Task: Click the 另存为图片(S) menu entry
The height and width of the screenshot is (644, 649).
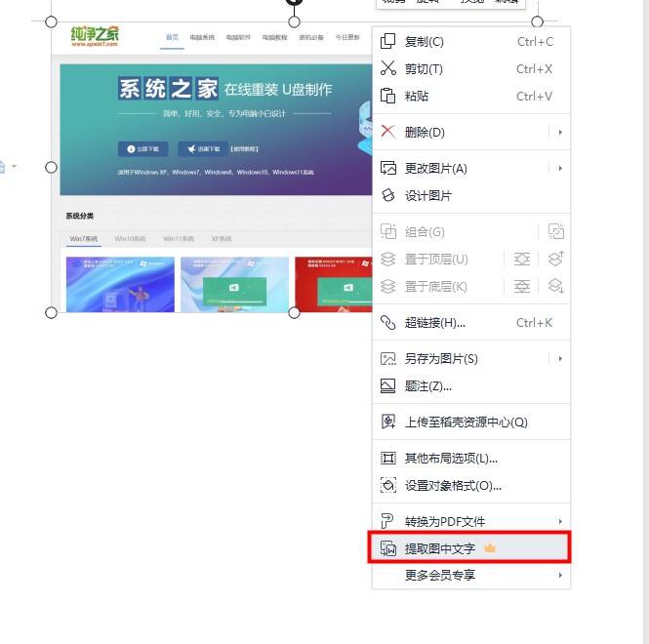Action: pyautogui.click(x=471, y=358)
